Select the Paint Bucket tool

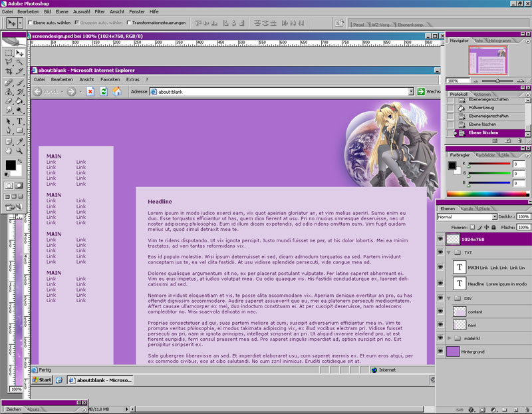pos(20,101)
